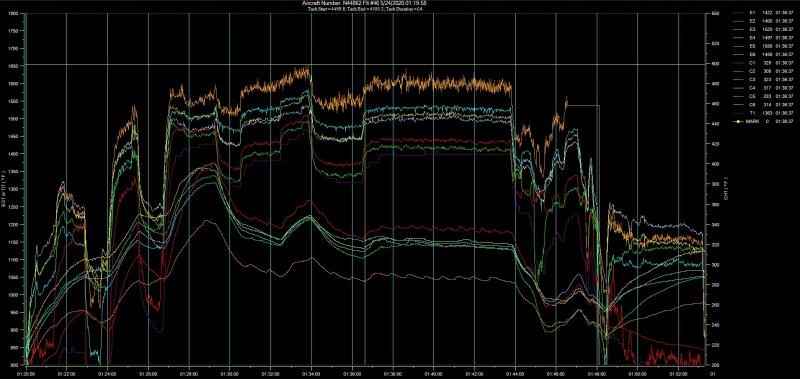Select the C2 cylinder temperature legend entry
Viewport: 800px width, 379px height.
763,71
